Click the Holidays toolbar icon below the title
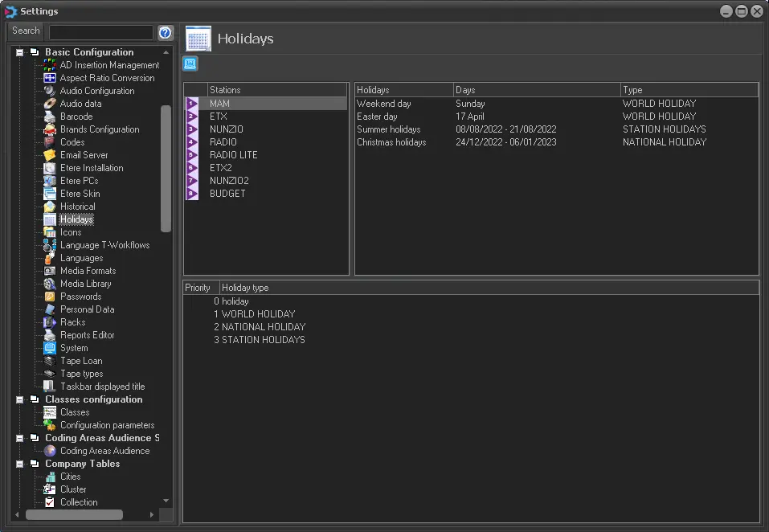 190,64
